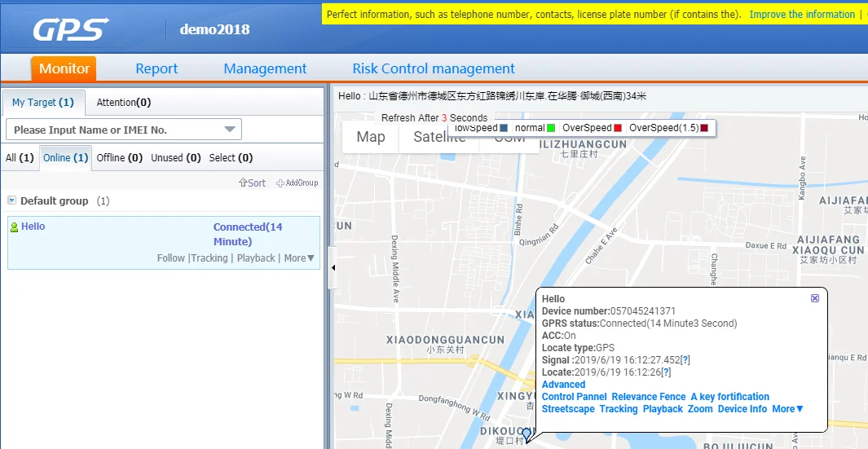The height and width of the screenshot is (449, 868).
Task: Click the AddGroup plus icon
Action: point(280,183)
